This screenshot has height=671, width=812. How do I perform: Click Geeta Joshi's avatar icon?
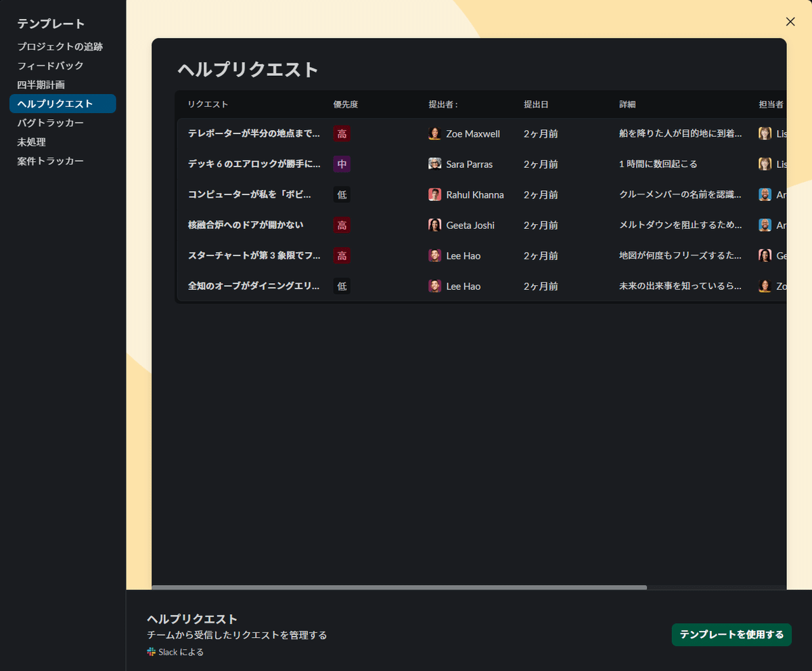434,225
